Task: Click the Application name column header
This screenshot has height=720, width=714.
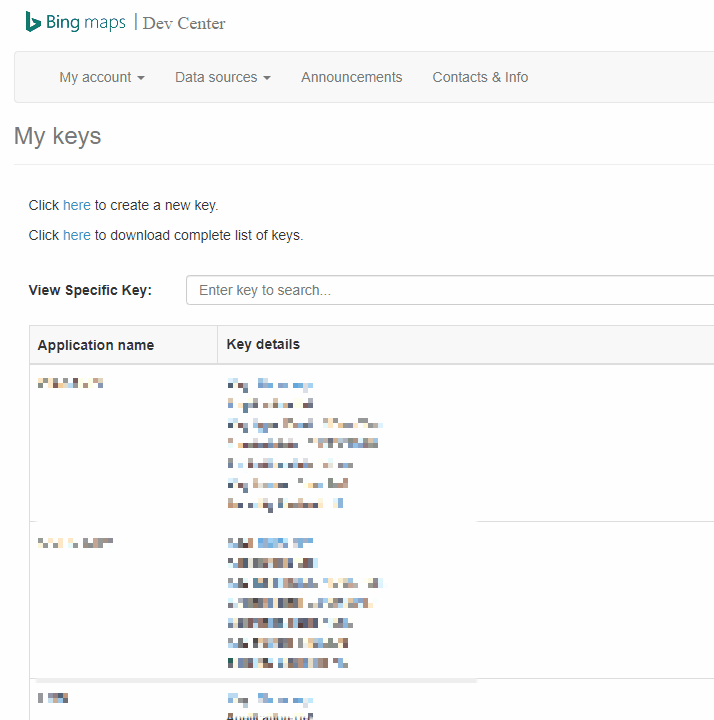Action: tap(96, 345)
